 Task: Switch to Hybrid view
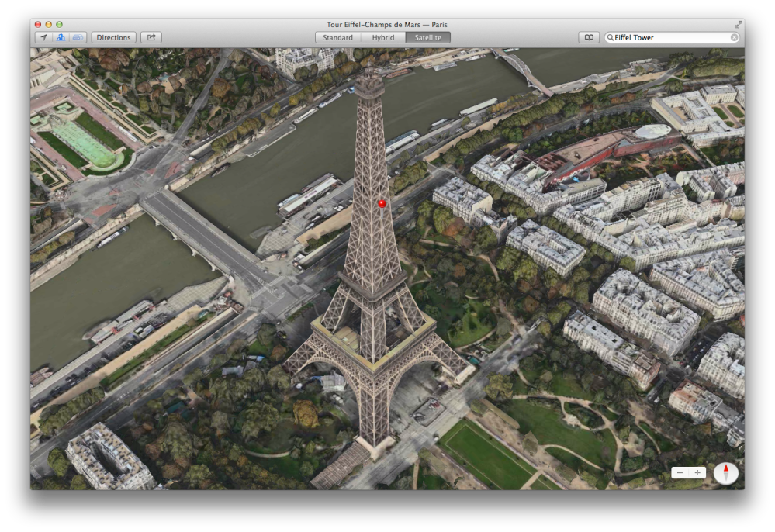382,36
